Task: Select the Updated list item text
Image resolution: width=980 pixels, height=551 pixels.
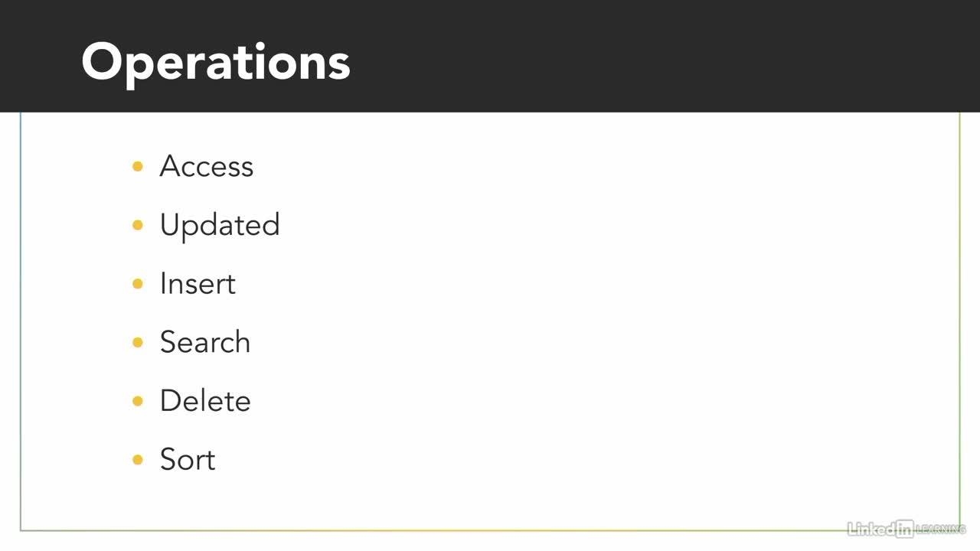Action: coord(219,225)
